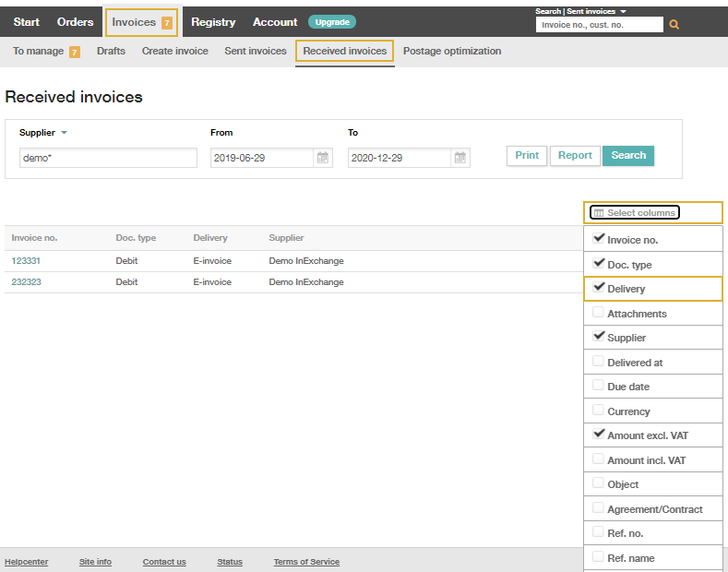Open the From date calendar icon
Image resolution: width=728 pixels, height=572 pixels.
click(x=323, y=158)
